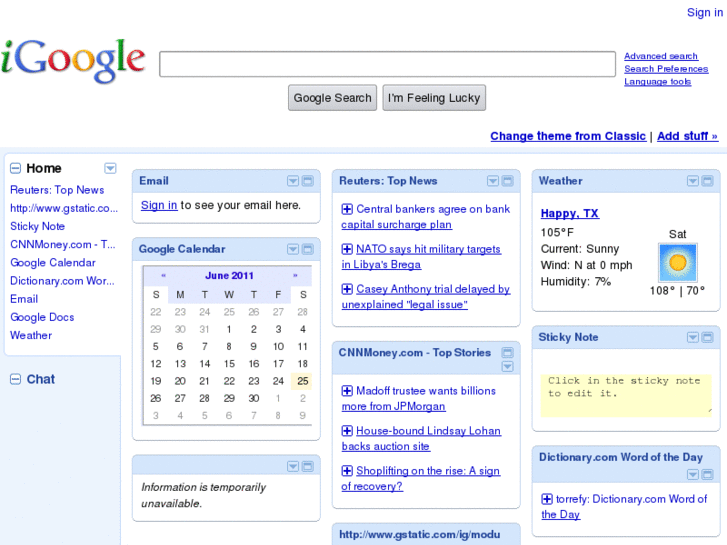Select the gstatic.co... entry in Home sidebar
The image size is (727, 545).
click(64, 208)
